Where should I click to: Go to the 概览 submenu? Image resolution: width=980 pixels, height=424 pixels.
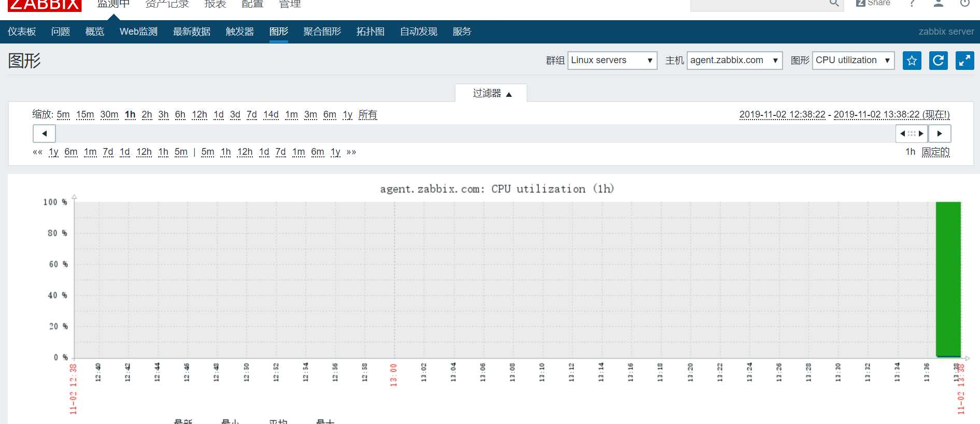pyautogui.click(x=95, y=32)
